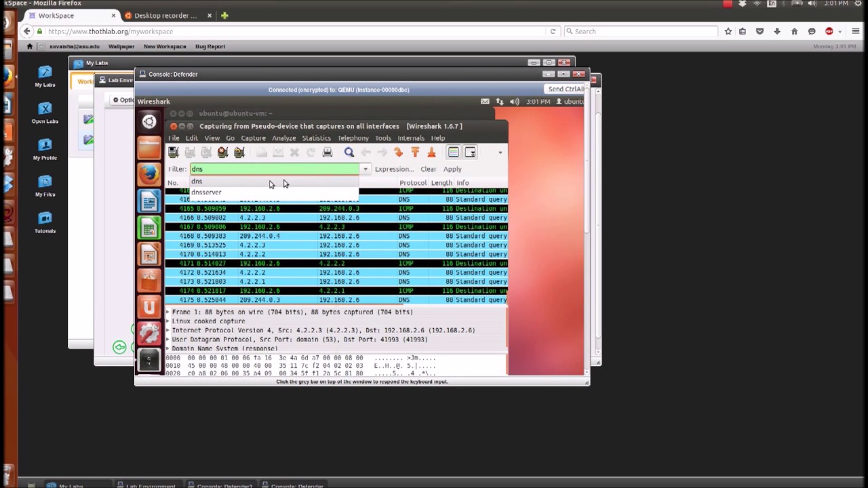Screen dimensions: 868x488
Task: Click the Wallpaper link in the bookmarks bar
Action: click(121, 47)
